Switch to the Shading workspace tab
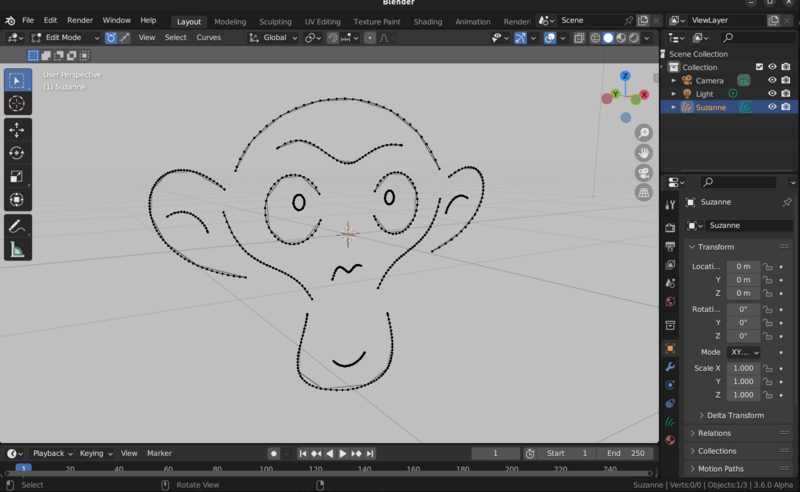 coord(428,21)
